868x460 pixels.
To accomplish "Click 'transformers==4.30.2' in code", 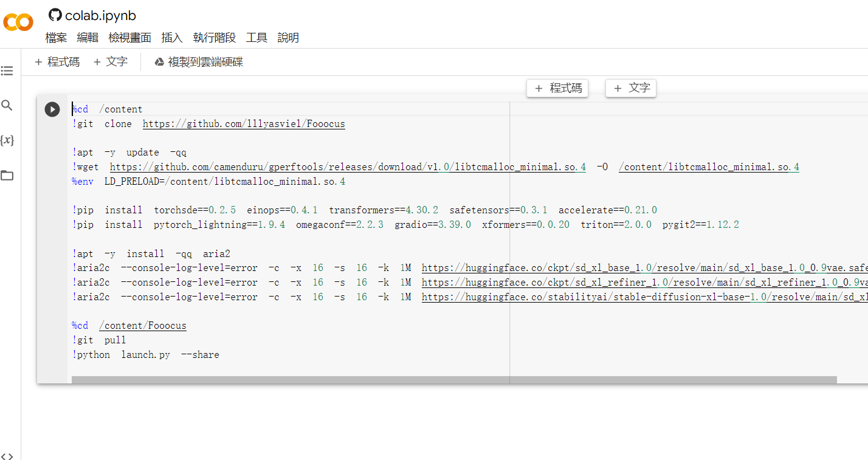I will [x=384, y=210].
